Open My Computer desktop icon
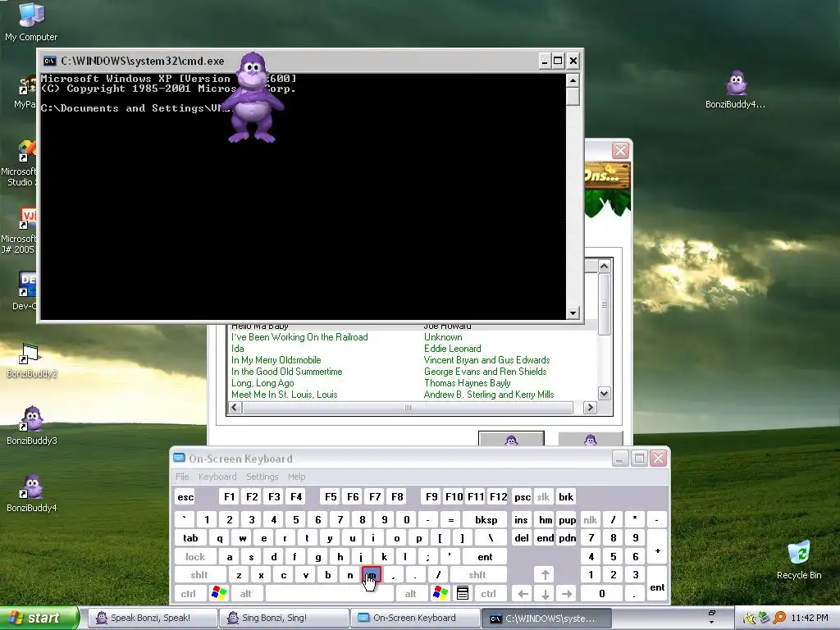 click(31, 21)
